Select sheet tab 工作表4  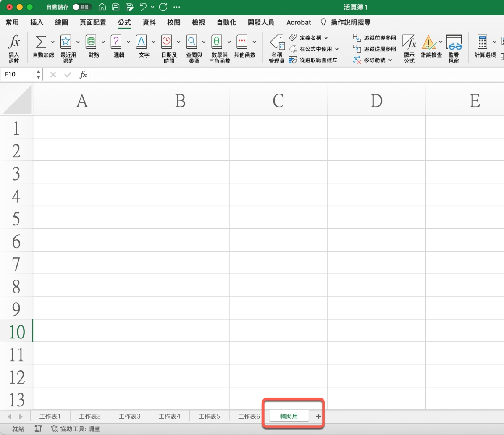(x=169, y=416)
